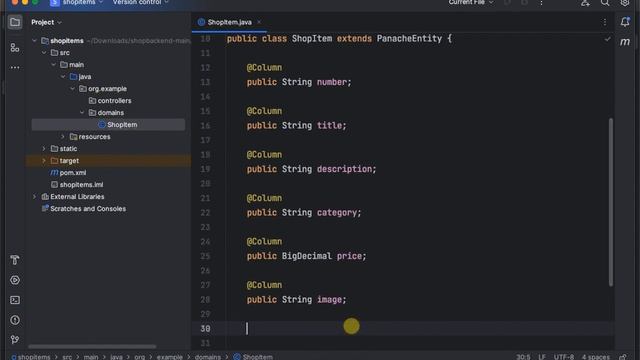
Task: Open IDE settings gear
Action: (x=625, y=3)
